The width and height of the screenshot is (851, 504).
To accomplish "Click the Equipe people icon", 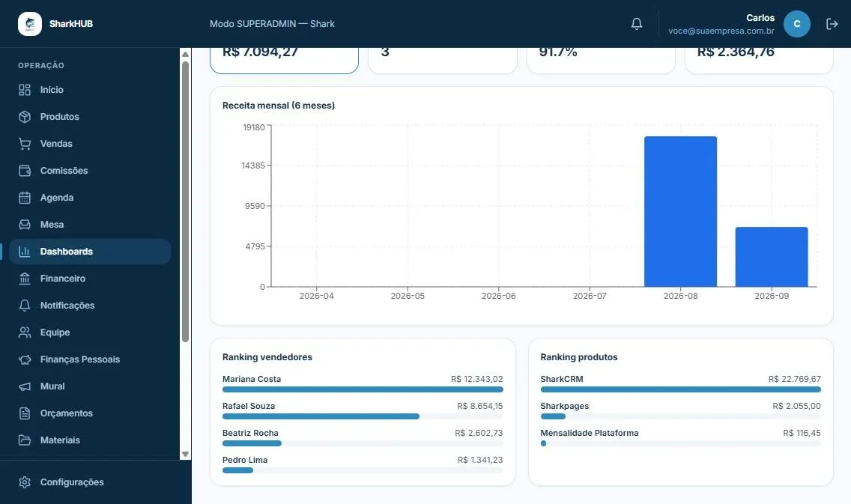I will tap(25, 333).
